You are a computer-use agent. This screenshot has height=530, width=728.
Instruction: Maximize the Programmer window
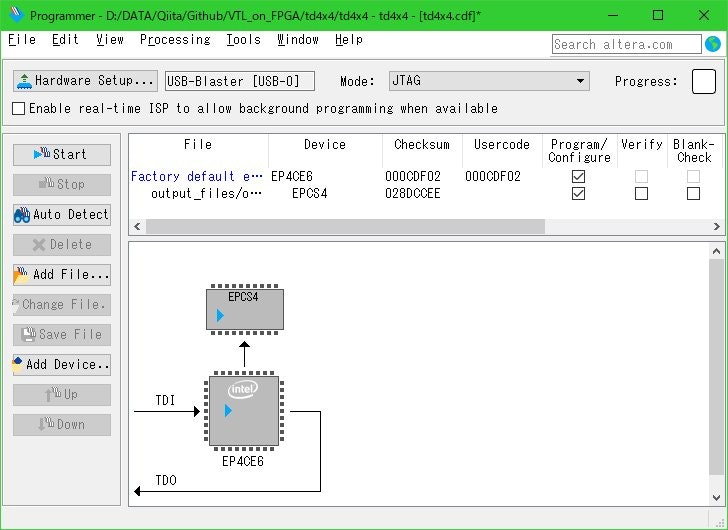[x=658, y=15]
